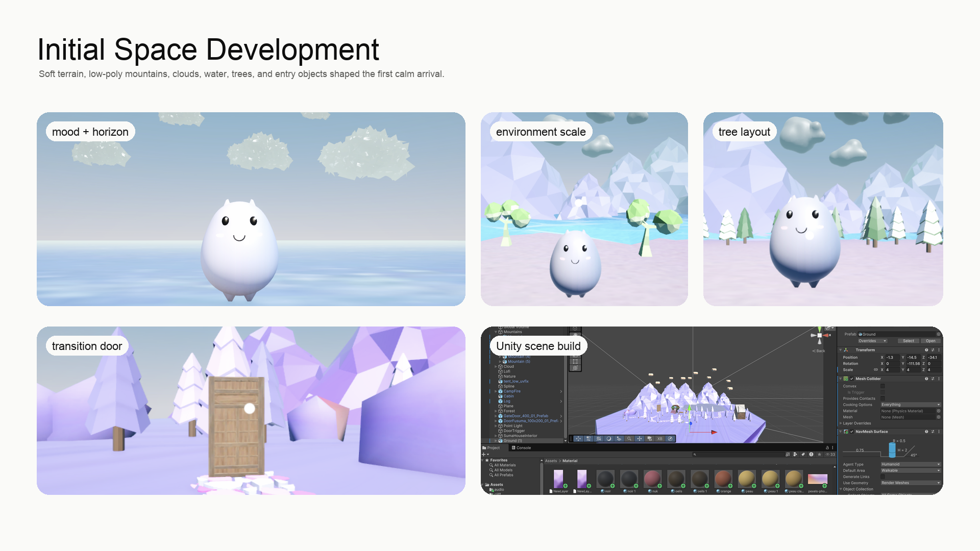
Task: Collapse the Object Collection foldout
Action: coord(841,489)
